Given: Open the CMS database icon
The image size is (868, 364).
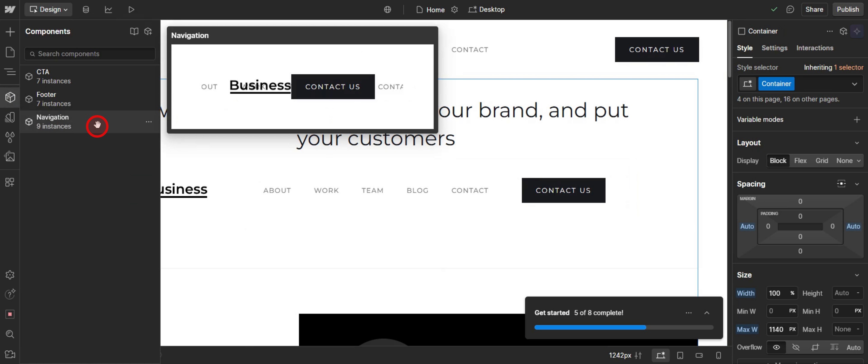Looking at the screenshot, I should pos(86,10).
